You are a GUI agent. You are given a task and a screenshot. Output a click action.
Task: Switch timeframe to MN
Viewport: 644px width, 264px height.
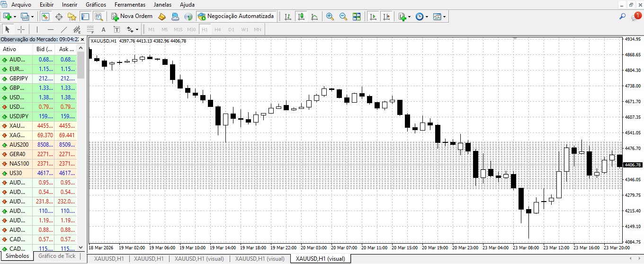pyautogui.click(x=258, y=29)
